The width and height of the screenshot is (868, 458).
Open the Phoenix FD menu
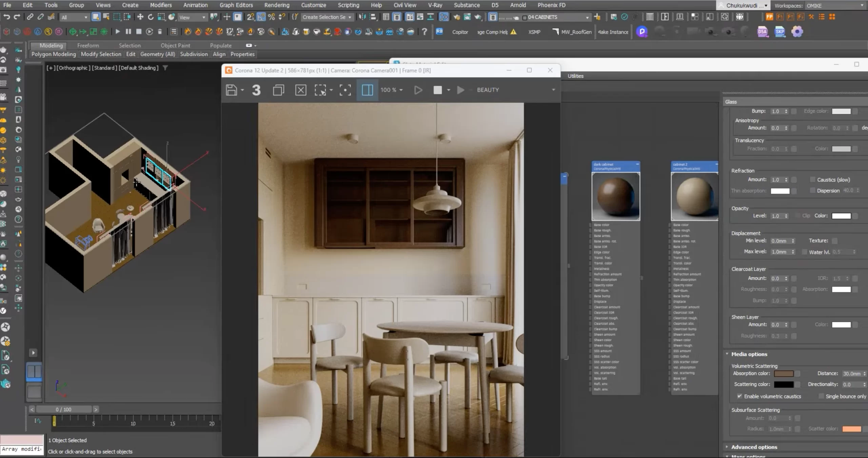point(551,5)
